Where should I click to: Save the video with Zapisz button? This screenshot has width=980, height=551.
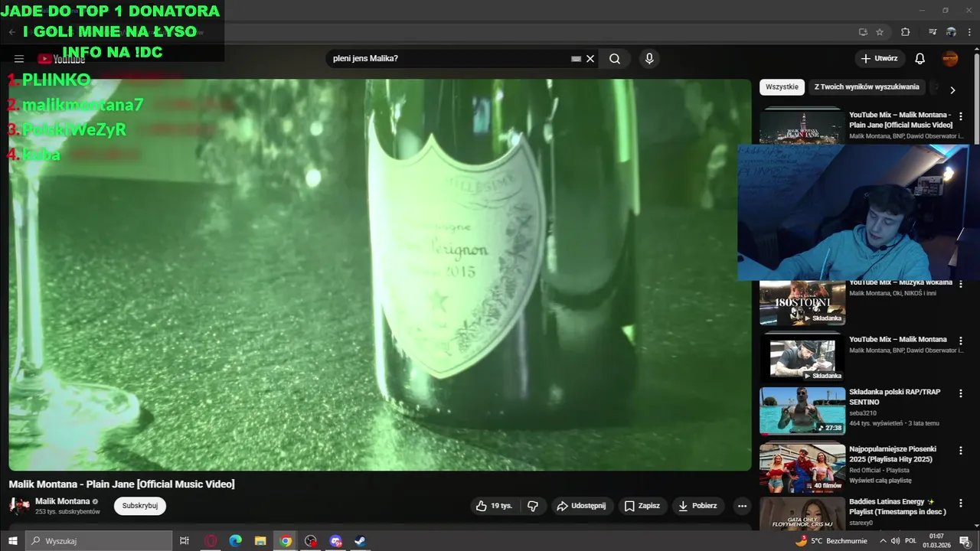(x=642, y=506)
